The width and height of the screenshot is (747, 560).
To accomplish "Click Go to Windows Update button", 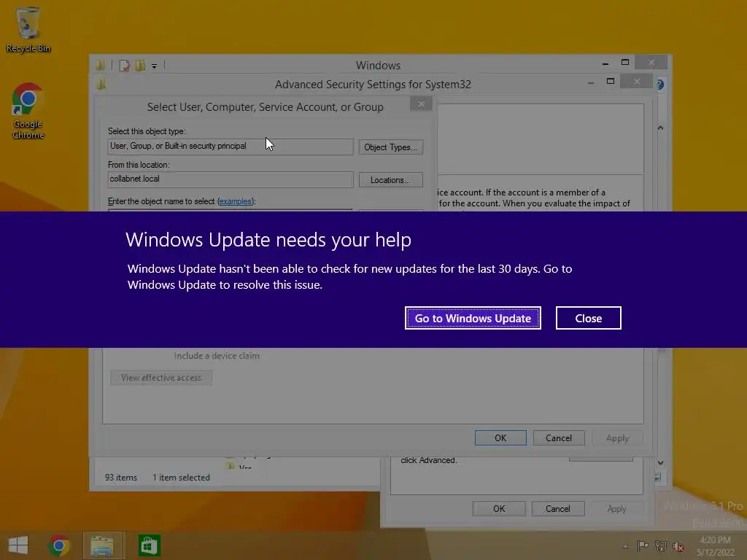I will (x=473, y=318).
